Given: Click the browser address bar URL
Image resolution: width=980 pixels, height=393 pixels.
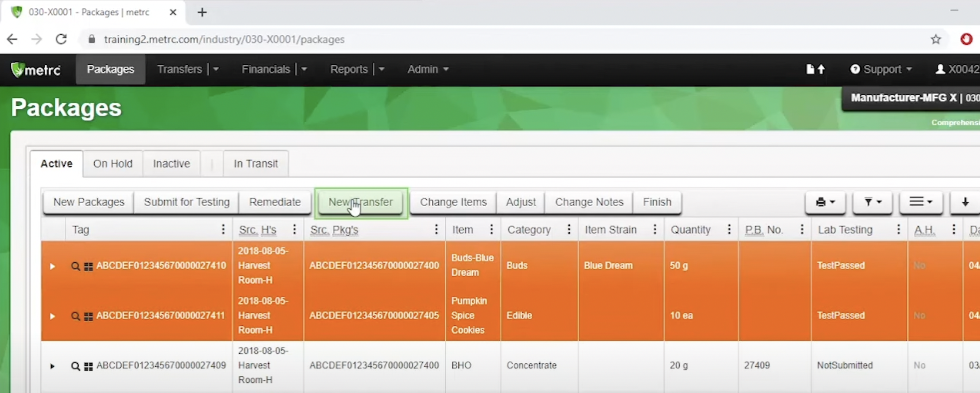Looking at the screenshot, I should tap(224, 39).
